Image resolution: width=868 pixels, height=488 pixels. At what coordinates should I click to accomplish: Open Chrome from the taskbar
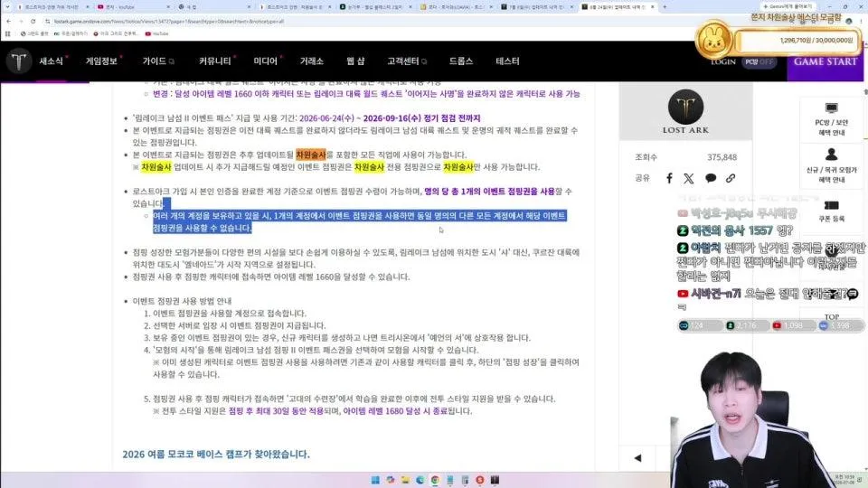tap(435, 480)
